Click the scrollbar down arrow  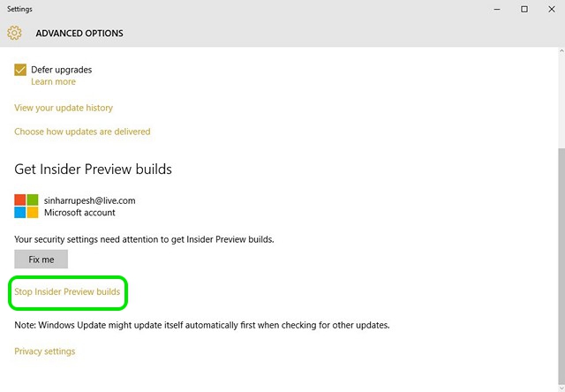[x=561, y=388]
